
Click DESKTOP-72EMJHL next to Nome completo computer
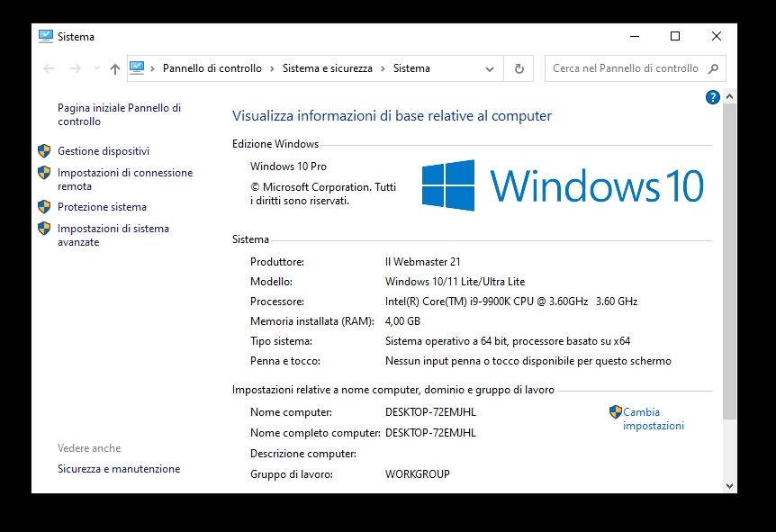click(x=430, y=433)
